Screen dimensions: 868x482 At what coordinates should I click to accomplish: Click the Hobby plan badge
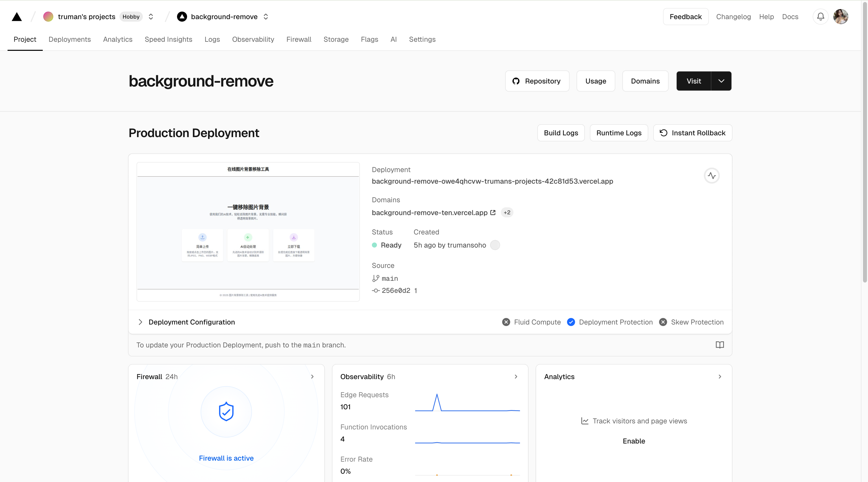(x=131, y=17)
